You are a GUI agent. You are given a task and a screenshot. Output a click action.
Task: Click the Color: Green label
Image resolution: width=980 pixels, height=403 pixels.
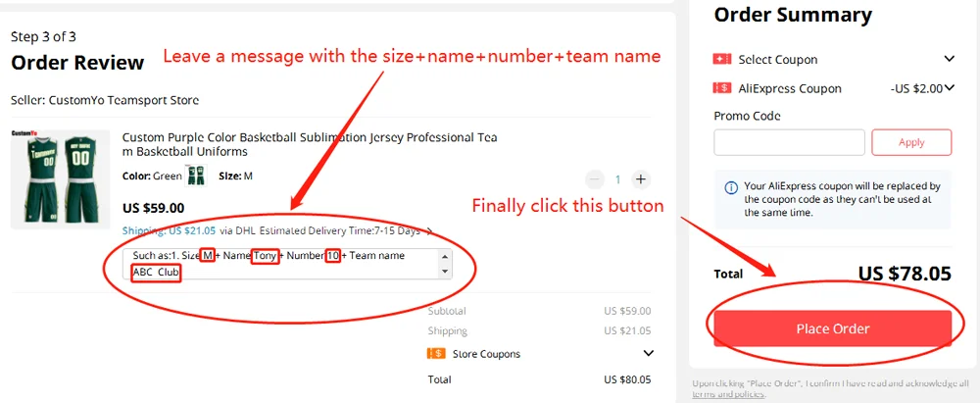[152, 176]
